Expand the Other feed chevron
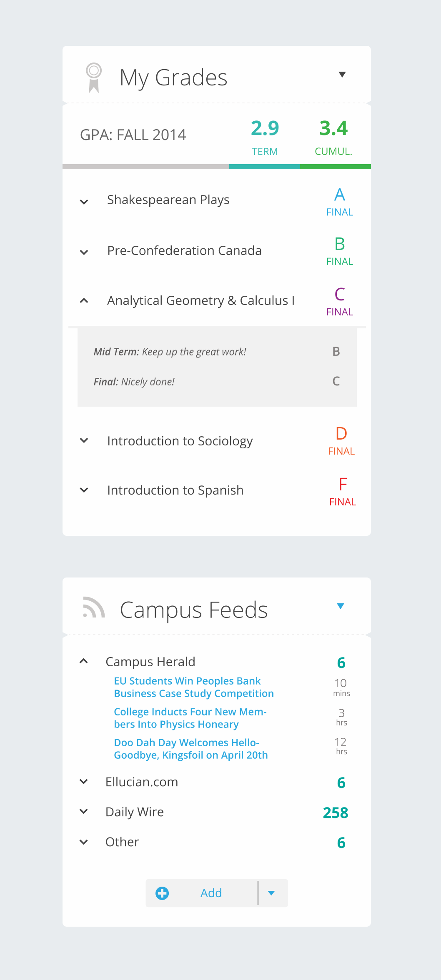441x980 pixels. pos(84,842)
